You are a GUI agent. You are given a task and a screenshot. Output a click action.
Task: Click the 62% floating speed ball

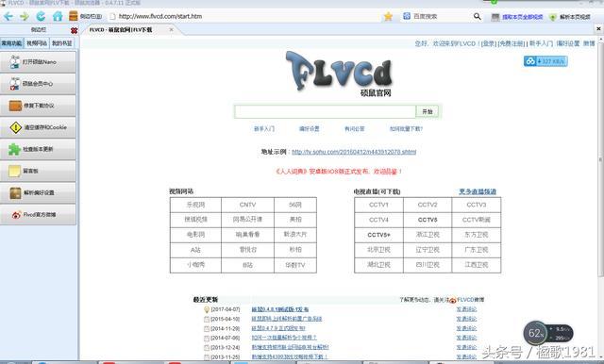pyautogui.click(x=536, y=333)
